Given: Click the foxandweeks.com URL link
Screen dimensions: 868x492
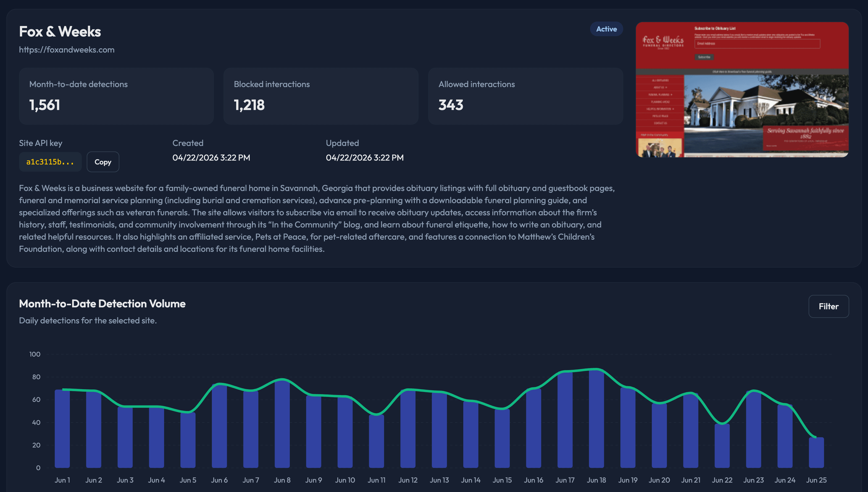Looking at the screenshot, I should (67, 50).
